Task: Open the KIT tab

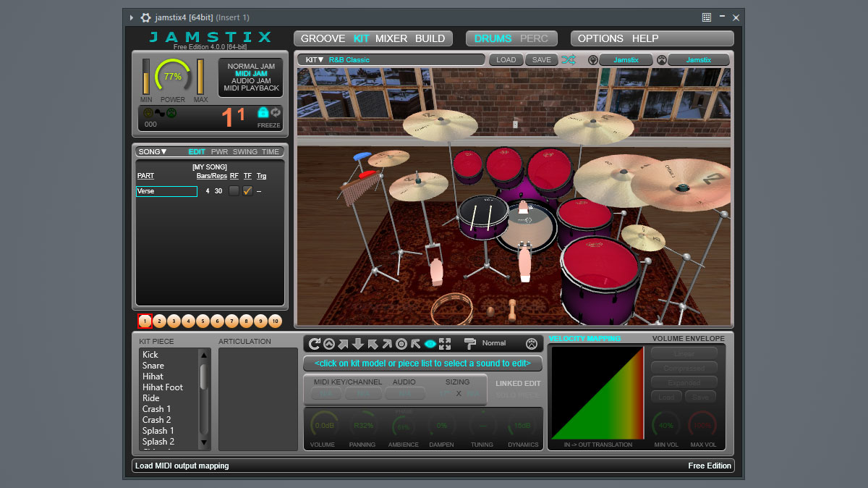Action: [x=361, y=38]
